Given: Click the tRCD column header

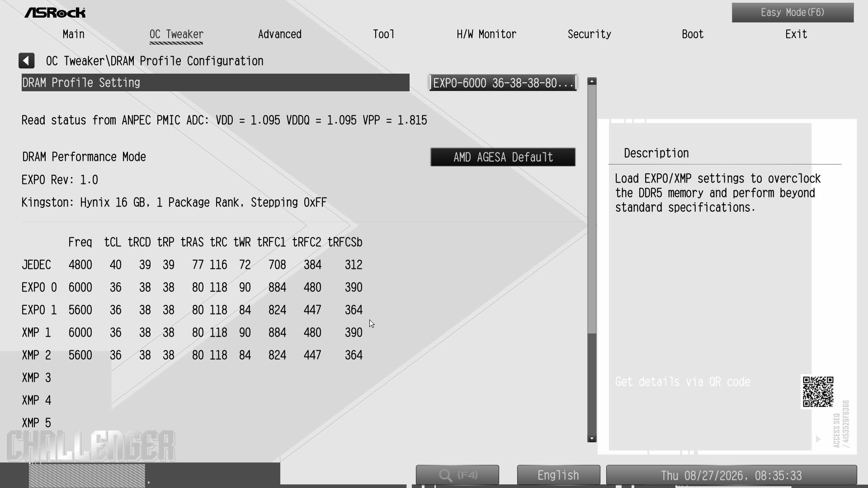Looking at the screenshot, I should pos(139,243).
